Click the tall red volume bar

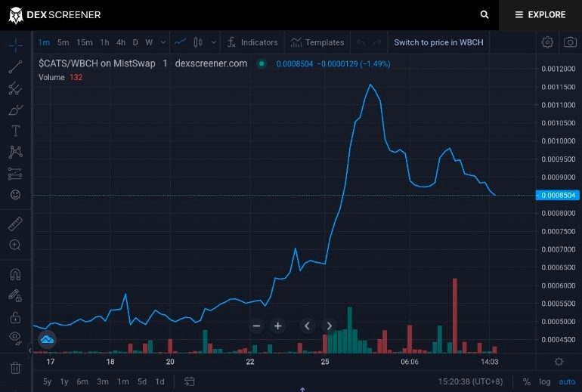click(x=455, y=316)
